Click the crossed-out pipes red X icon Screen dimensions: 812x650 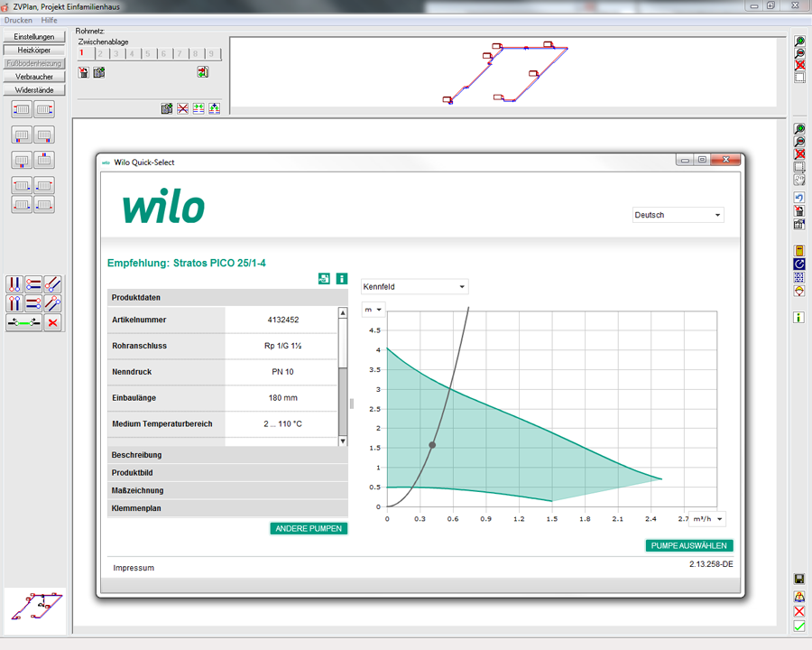pyautogui.click(x=183, y=108)
